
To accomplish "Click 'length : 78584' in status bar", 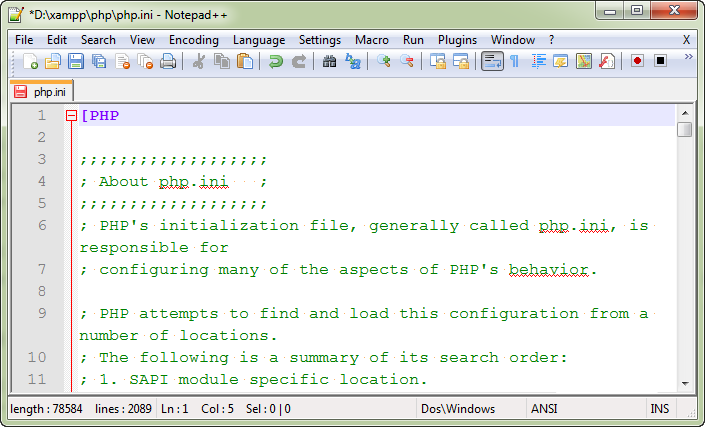I will (46, 409).
